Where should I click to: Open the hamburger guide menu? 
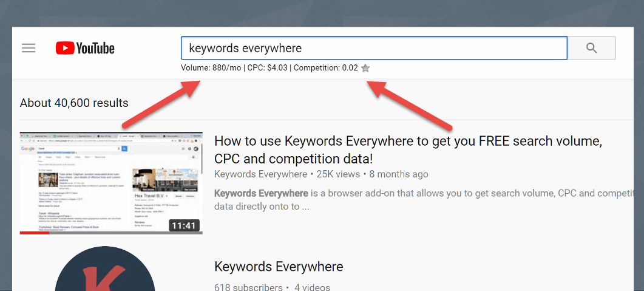click(29, 48)
